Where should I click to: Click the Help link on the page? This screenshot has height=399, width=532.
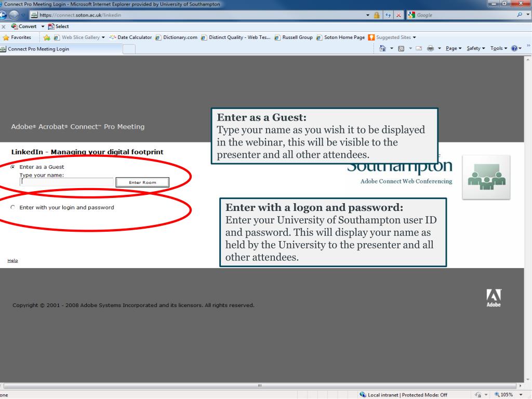coord(12,261)
